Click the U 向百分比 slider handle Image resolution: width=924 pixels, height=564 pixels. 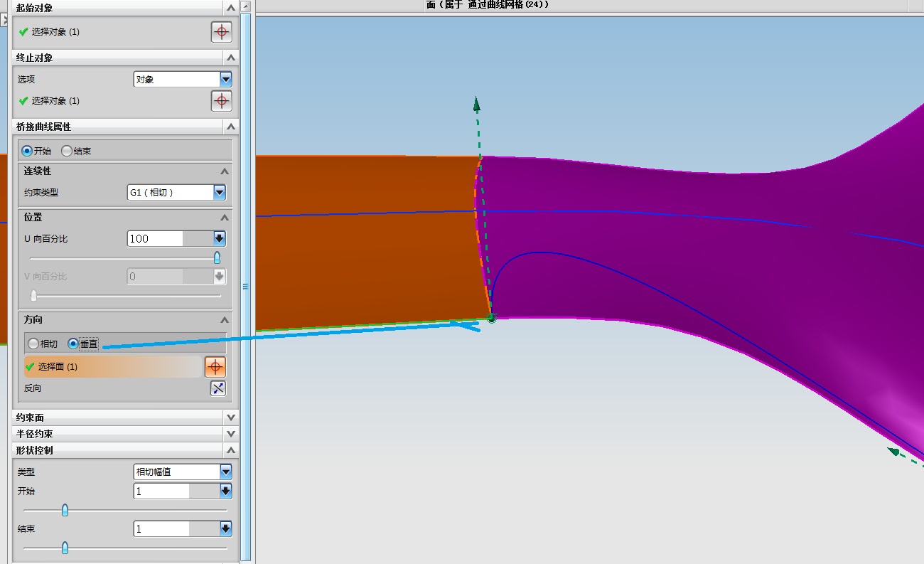coord(217,257)
